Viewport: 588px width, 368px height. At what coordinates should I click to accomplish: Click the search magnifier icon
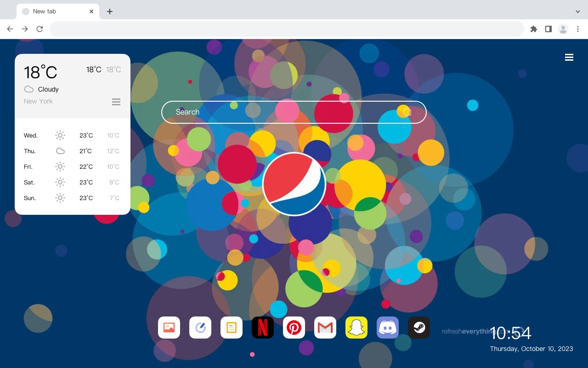407,112
